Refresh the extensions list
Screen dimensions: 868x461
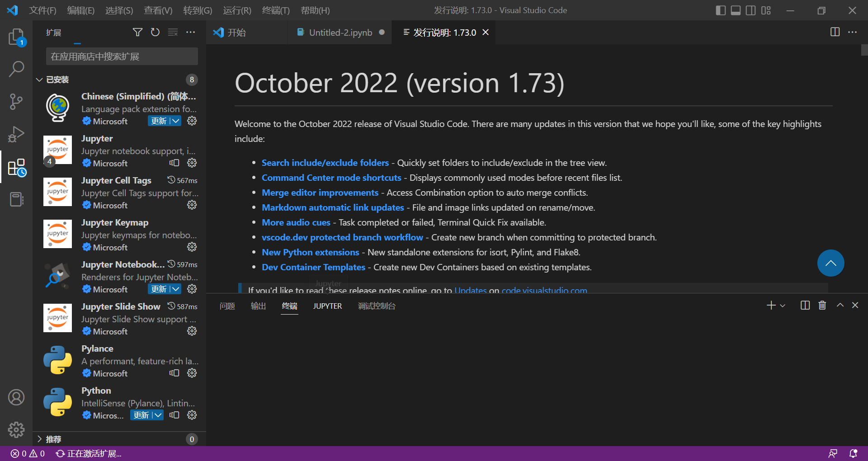tap(155, 32)
